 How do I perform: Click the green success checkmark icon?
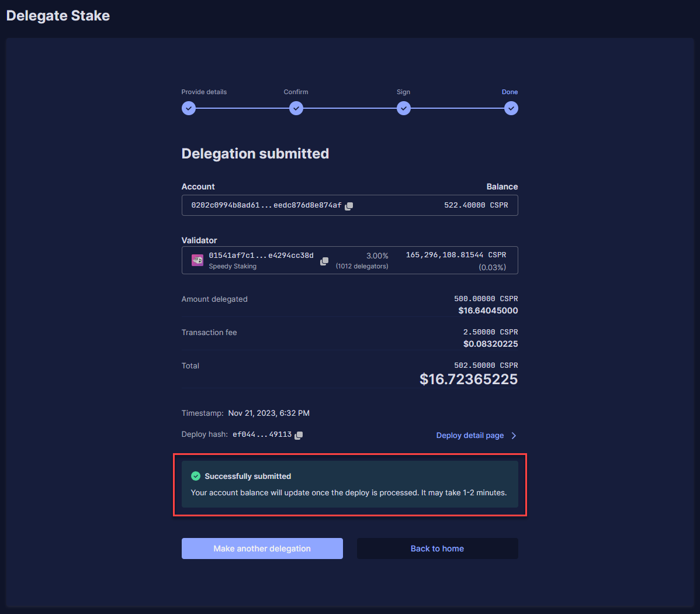196,476
